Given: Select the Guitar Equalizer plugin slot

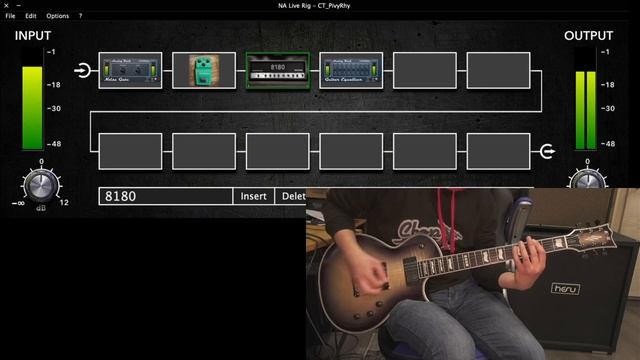Looking at the screenshot, I should (x=351, y=70).
